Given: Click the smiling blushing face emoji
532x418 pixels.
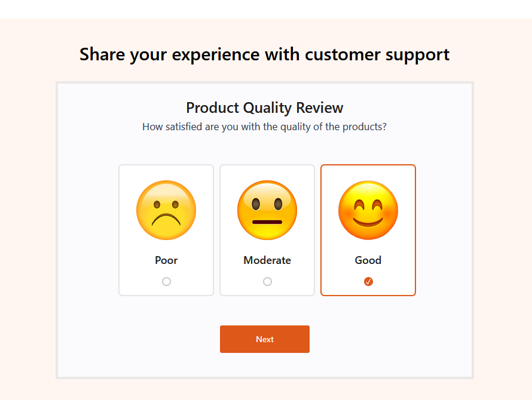Looking at the screenshot, I should [368, 210].
